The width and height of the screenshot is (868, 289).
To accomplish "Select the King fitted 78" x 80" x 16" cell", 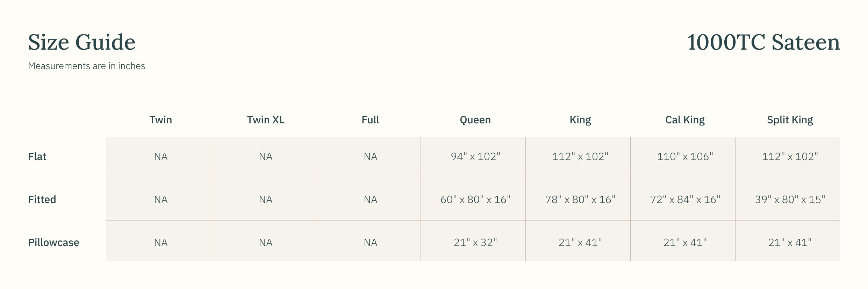I will tap(580, 200).
